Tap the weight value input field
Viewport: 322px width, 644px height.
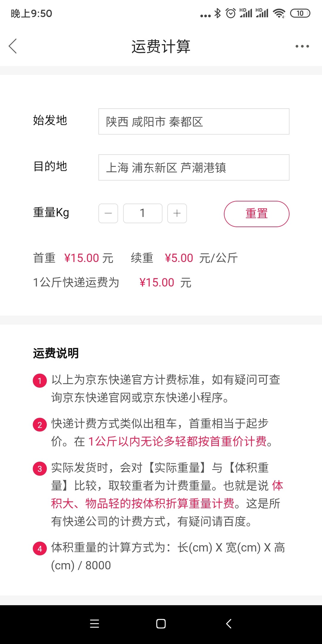coord(143,213)
